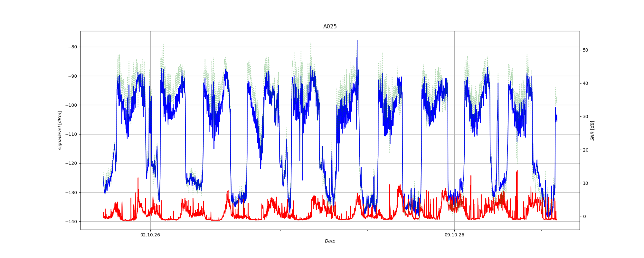
Task: Click the 02.10.26 date tick label
Action: [x=150, y=235]
